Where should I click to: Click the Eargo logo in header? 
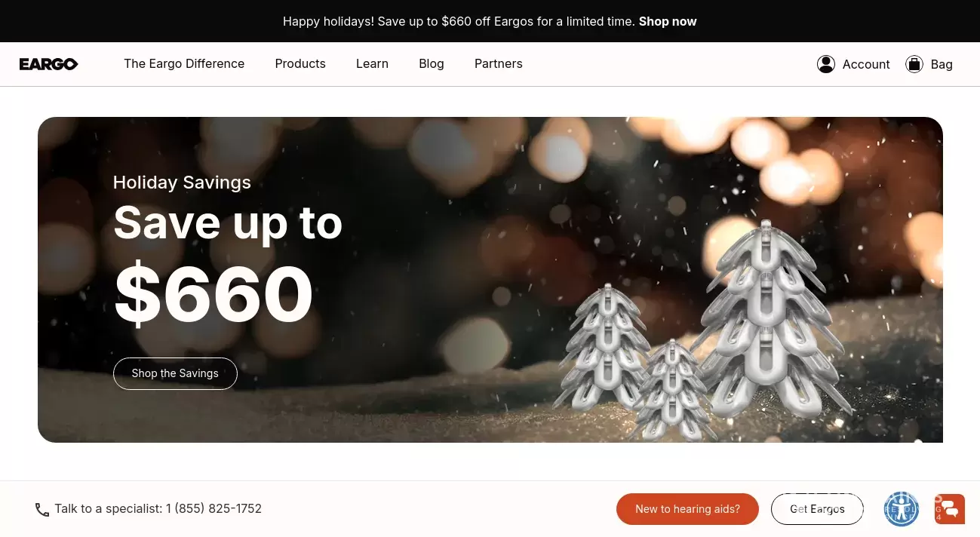[49, 64]
